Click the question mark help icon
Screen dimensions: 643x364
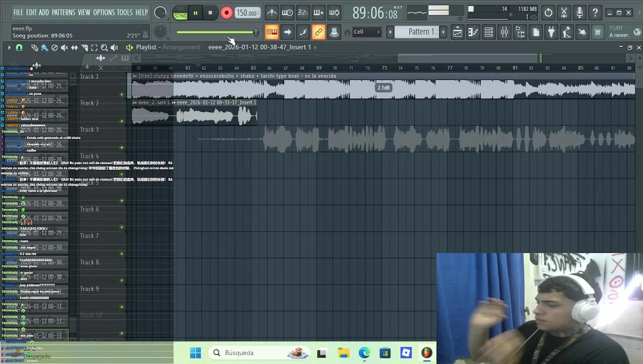point(595,13)
